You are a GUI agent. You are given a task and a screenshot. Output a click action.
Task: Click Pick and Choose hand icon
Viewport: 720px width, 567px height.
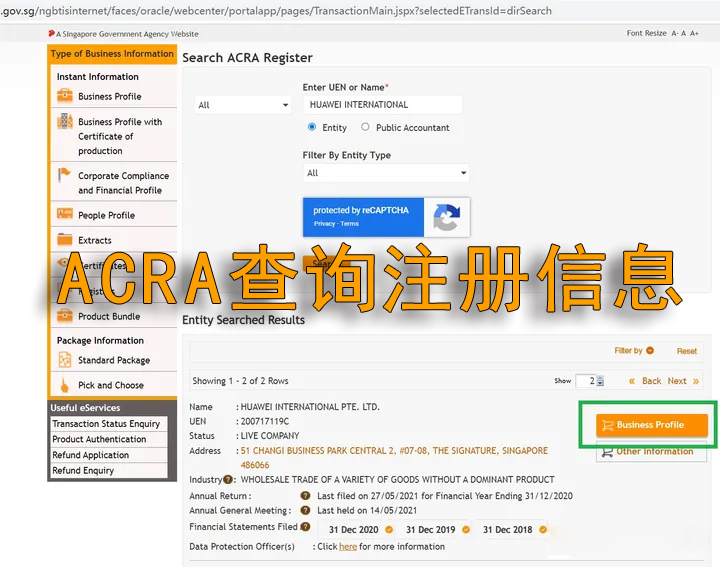65,385
